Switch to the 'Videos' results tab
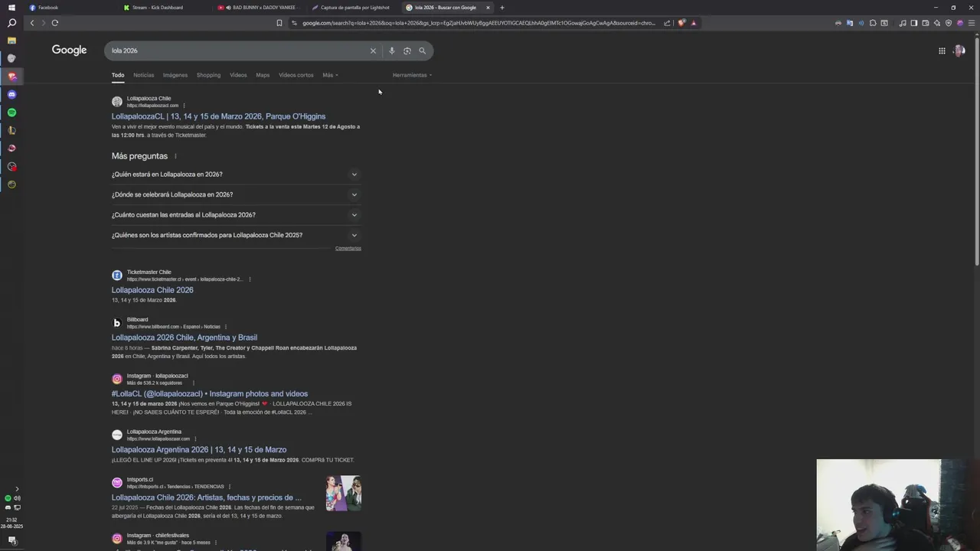 (x=238, y=75)
